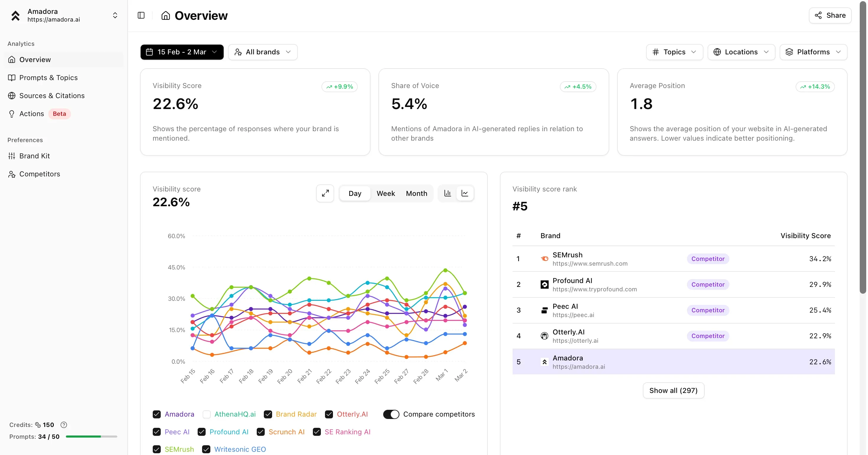Click the Peec AI logo in the rank table
868x455 pixels.
(544, 311)
